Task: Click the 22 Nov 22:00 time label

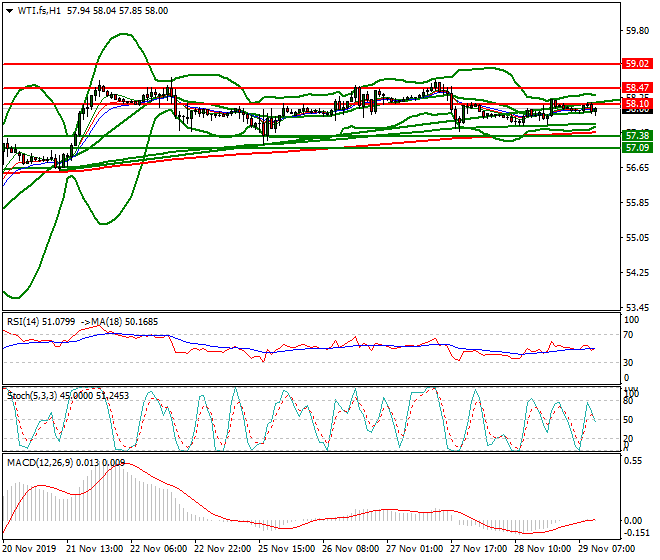Action: [x=223, y=549]
